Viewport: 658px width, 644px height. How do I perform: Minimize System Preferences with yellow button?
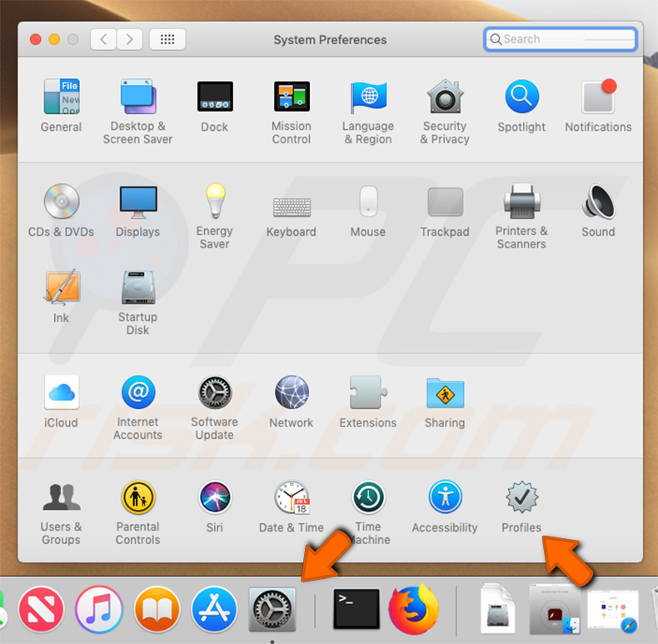[54, 39]
